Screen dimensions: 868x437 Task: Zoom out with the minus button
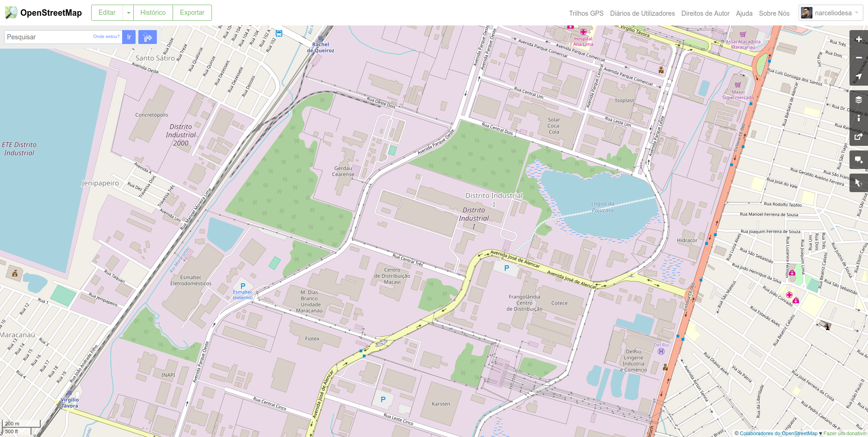[x=859, y=58]
